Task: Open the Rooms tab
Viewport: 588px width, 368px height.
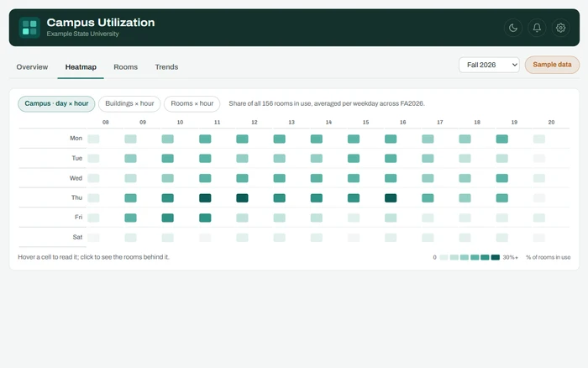Action: [x=126, y=66]
